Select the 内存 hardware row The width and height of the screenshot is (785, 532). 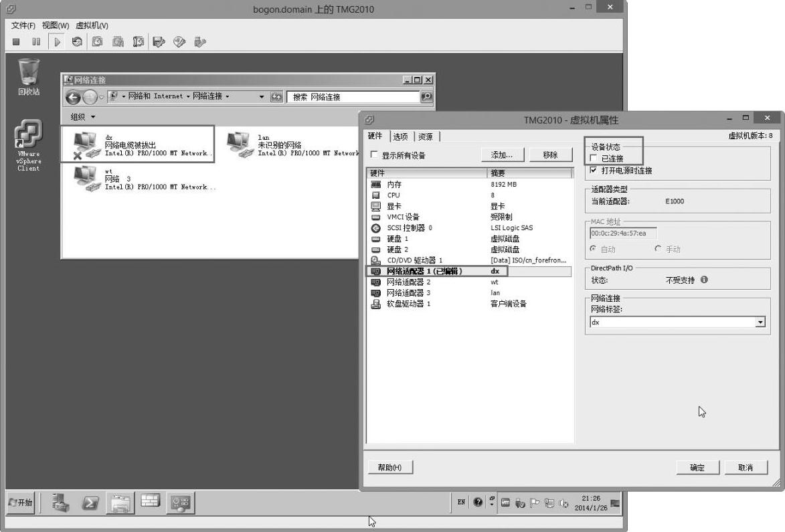(x=470, y=185)
